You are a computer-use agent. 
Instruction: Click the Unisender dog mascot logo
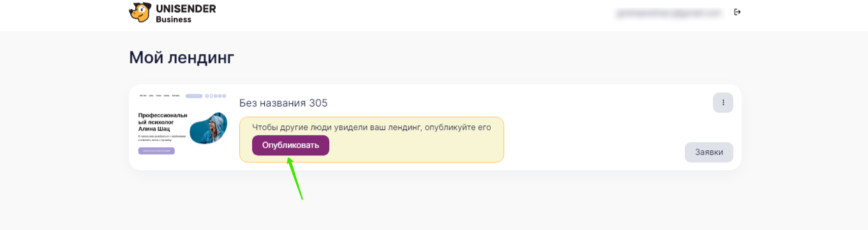coord(140,12)
